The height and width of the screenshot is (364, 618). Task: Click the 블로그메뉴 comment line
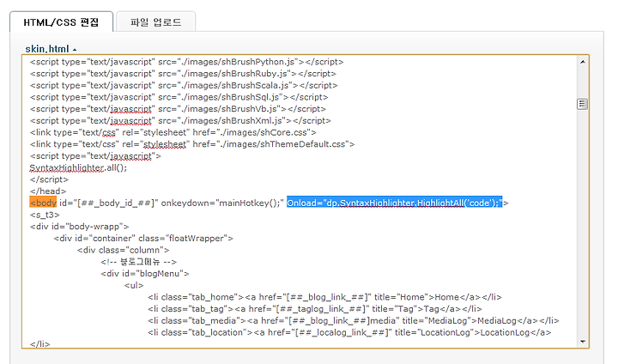[139, 262]
